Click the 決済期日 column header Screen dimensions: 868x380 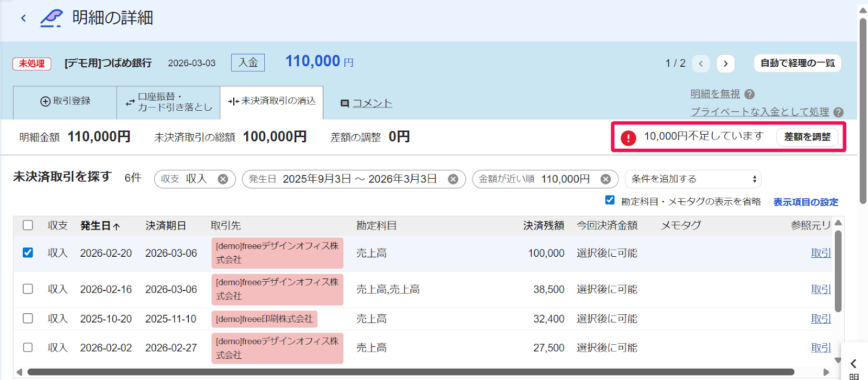click(165, 225)
